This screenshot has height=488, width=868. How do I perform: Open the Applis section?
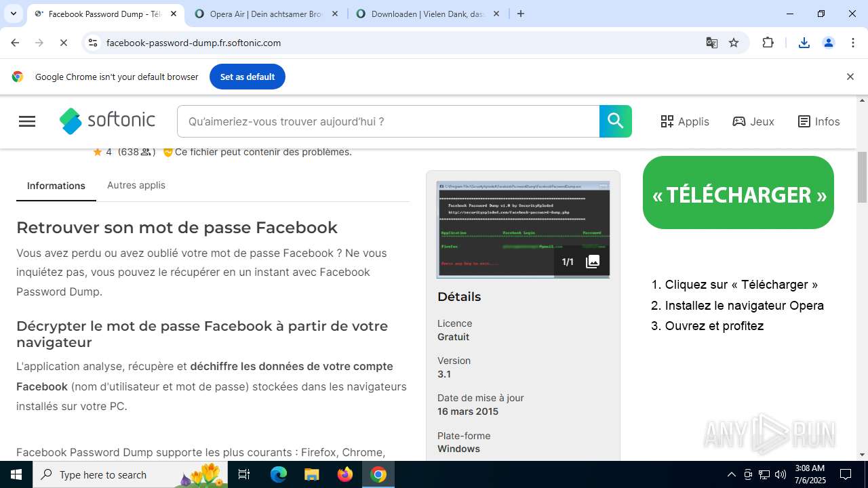point(685,121)
